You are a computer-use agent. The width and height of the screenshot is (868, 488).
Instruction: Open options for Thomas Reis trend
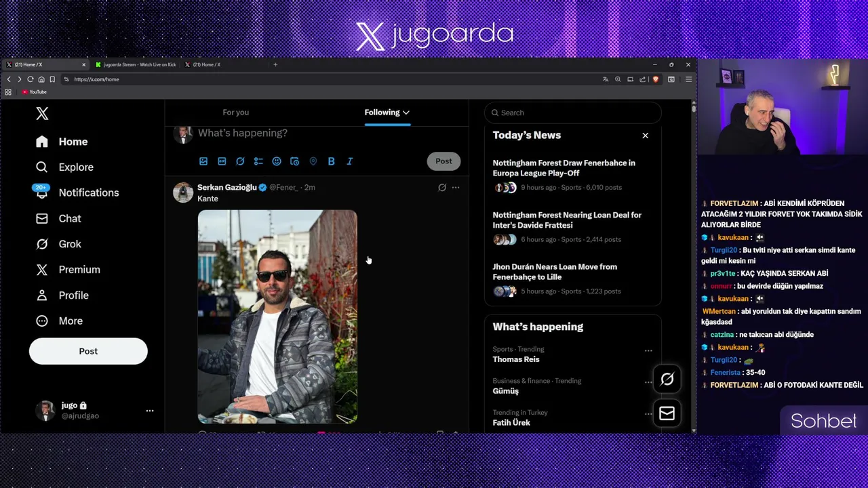click(648, 350)
